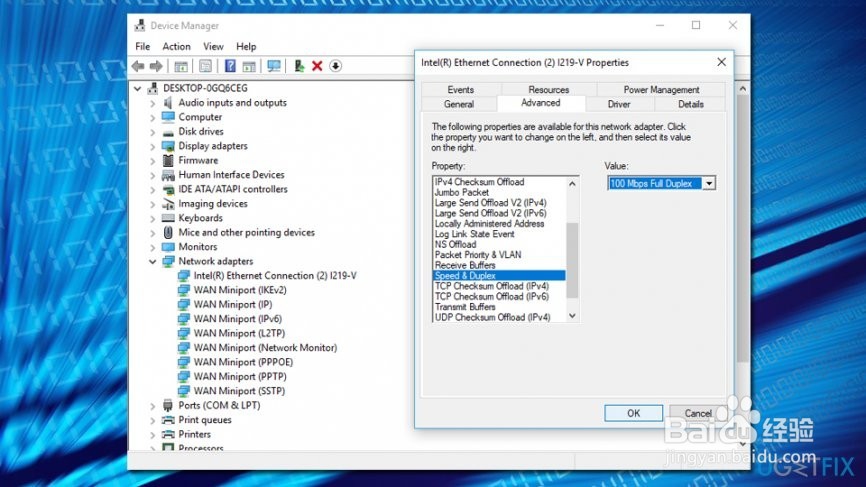
Task: Click the Cancel button
Action: 698,413
